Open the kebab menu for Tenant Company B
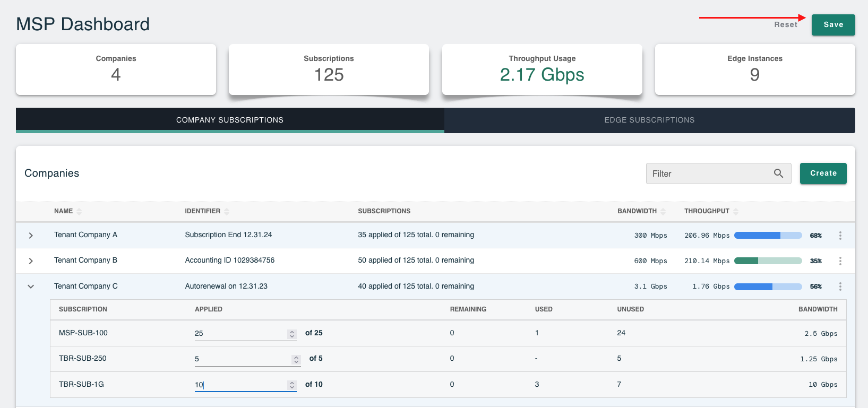 [x=840, y=261]
